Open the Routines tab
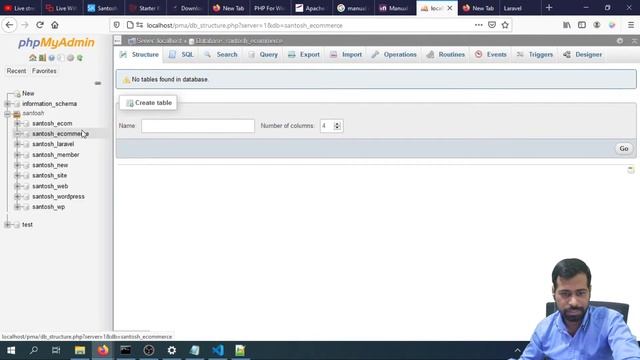 [x=446, y=55]
